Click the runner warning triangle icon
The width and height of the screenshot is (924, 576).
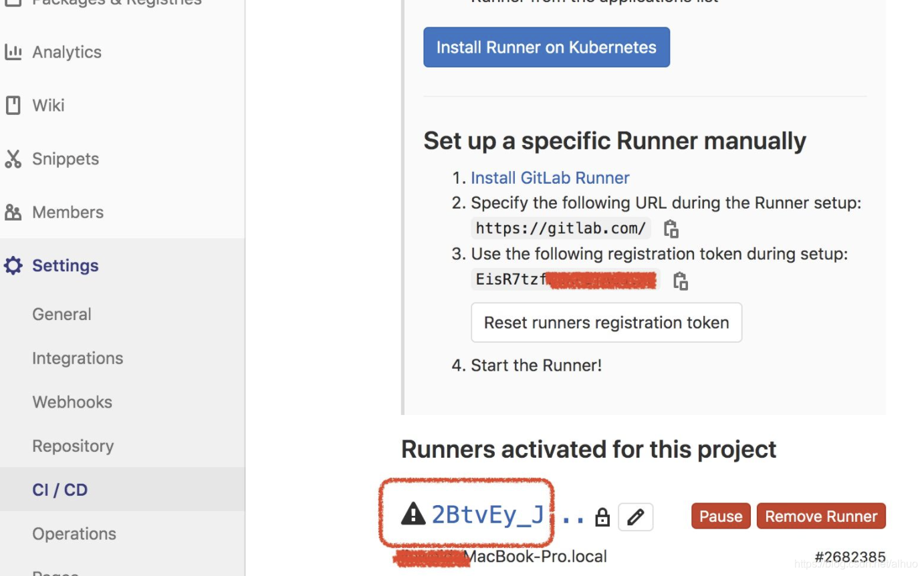pyautogui.click(x=413, y=515)
